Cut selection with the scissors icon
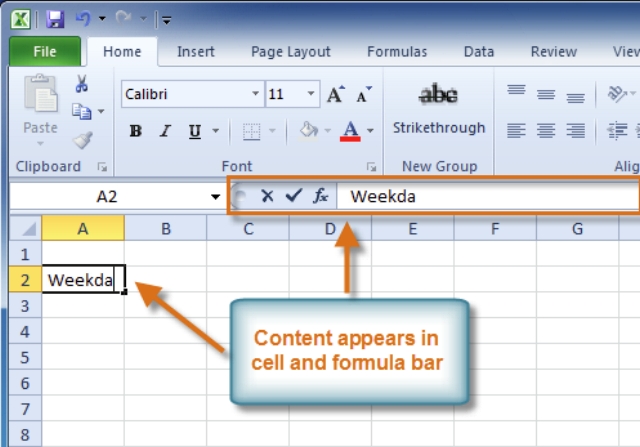 point(82,84)
